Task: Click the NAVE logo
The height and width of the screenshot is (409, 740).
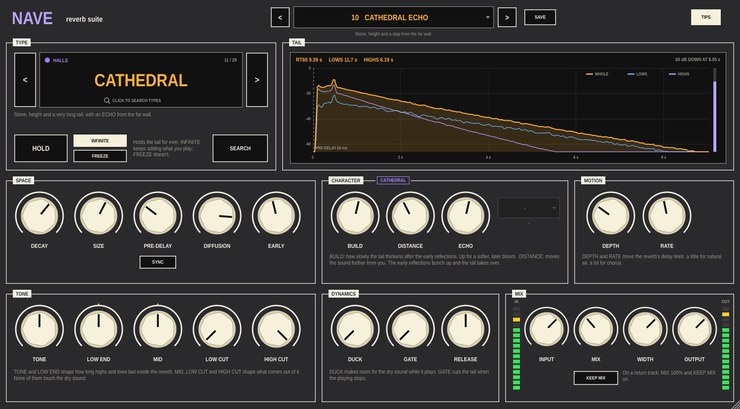Action: [32, 18]
